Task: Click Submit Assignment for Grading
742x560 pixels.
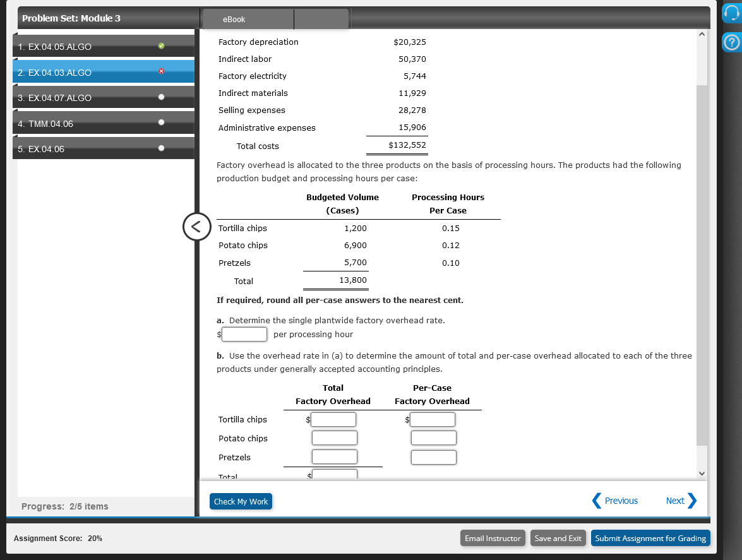Action: pos(650,539)
